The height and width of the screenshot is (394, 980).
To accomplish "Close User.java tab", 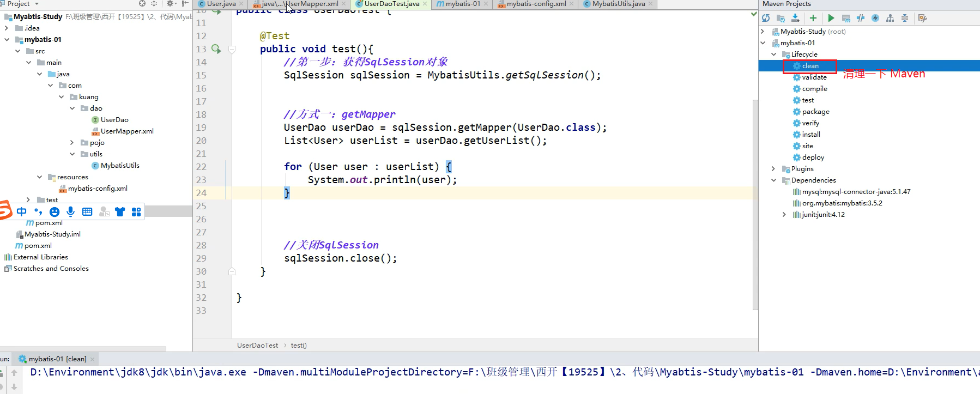I will [241, 4].
